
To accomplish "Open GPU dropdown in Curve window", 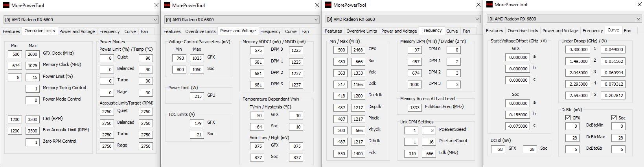I will [565, 19].
